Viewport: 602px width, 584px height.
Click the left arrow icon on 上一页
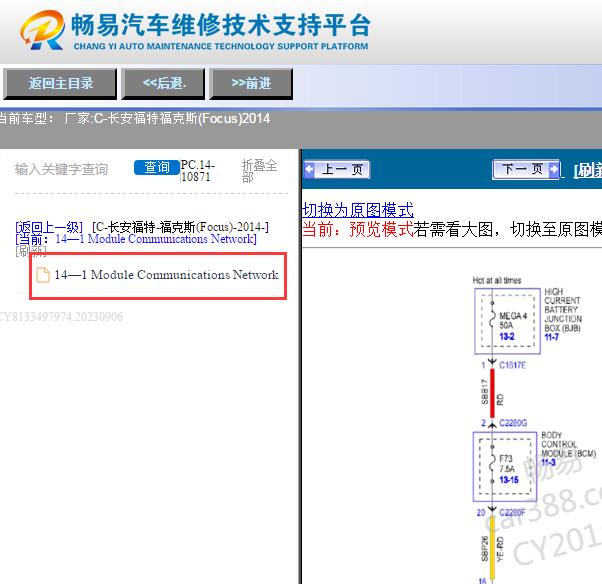pyautogui.click(x=309, y=169)
